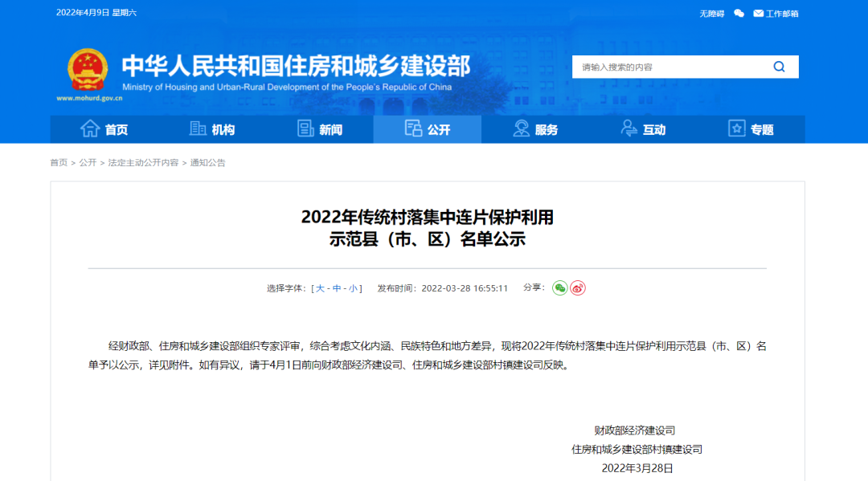
Task: Click the interaction icon beside 互动
Action: click(628, 128)
